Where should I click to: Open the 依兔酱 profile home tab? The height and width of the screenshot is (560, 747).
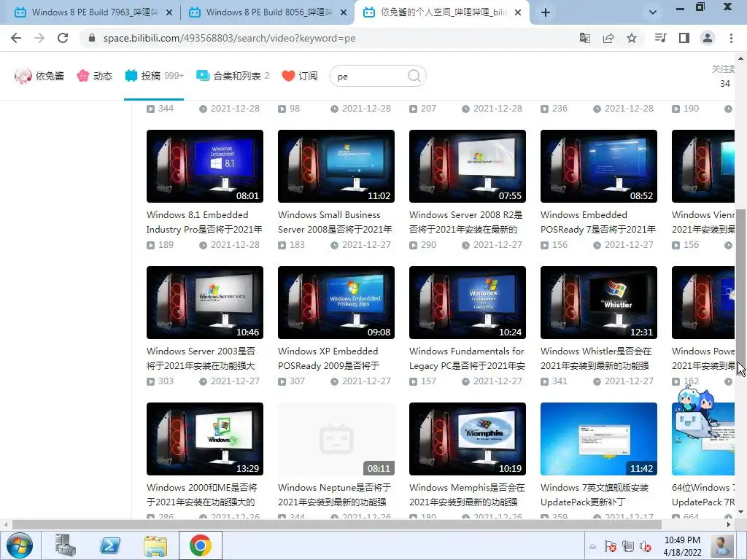tap(39, 76)
